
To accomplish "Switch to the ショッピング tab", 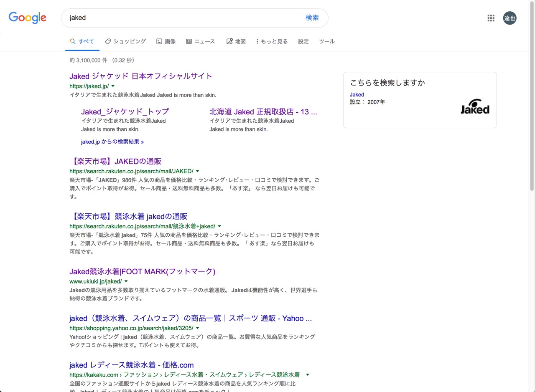I will pyautogui.click(x=125, y=41).
